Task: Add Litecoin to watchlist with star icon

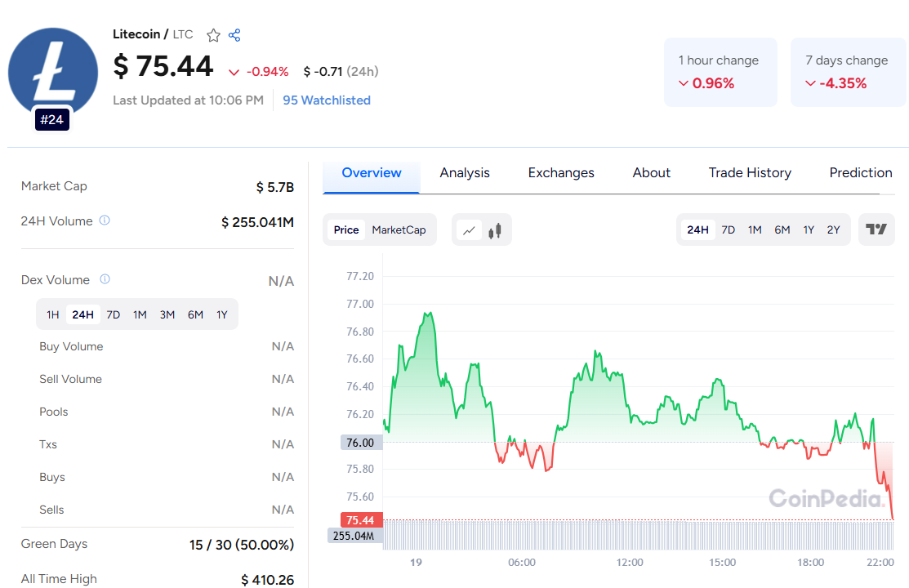Action: (x=213, y=35)
